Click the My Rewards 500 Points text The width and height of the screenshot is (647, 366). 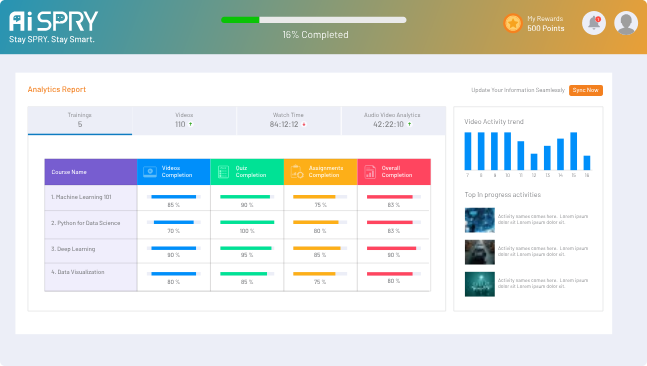coord(545,24)
